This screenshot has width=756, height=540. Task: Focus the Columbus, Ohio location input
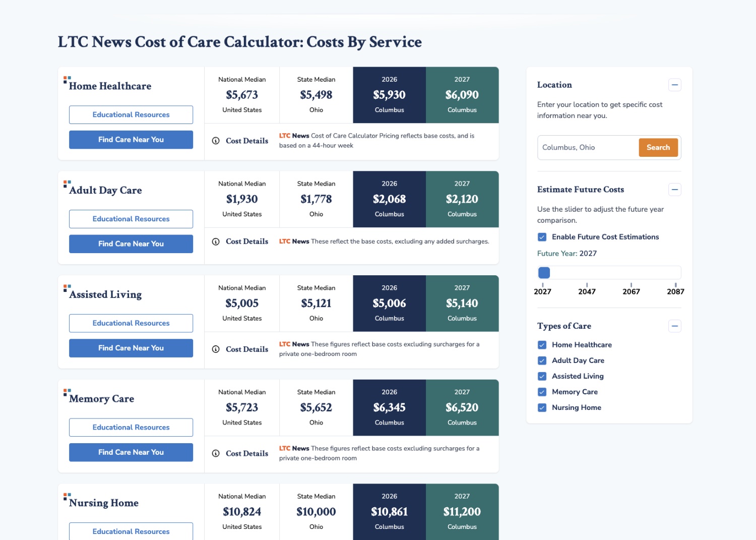point(588,148)
